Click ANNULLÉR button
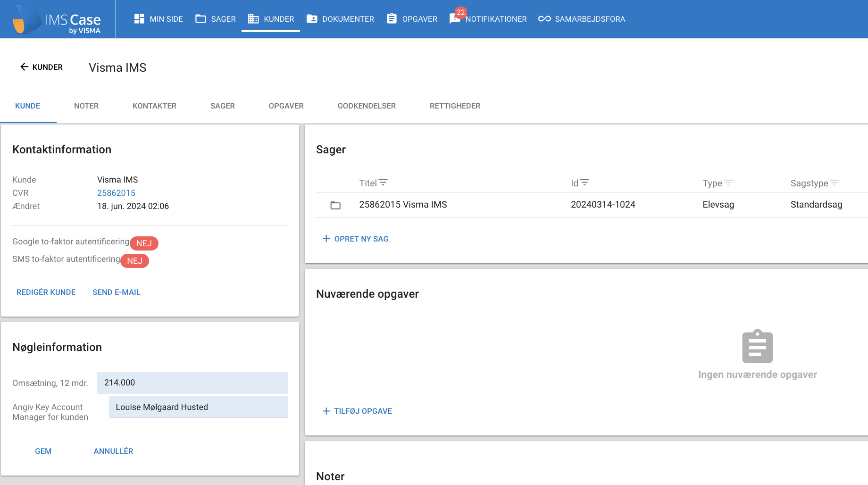 click(113, 451)
